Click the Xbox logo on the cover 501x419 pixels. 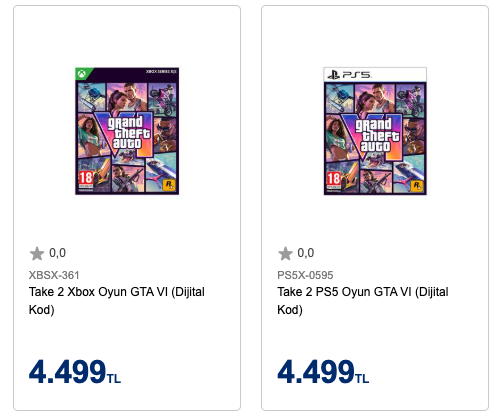tap(82, 74)
